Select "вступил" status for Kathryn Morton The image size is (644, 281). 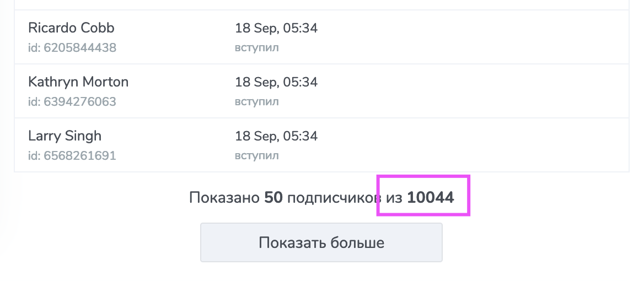[256, 102]
